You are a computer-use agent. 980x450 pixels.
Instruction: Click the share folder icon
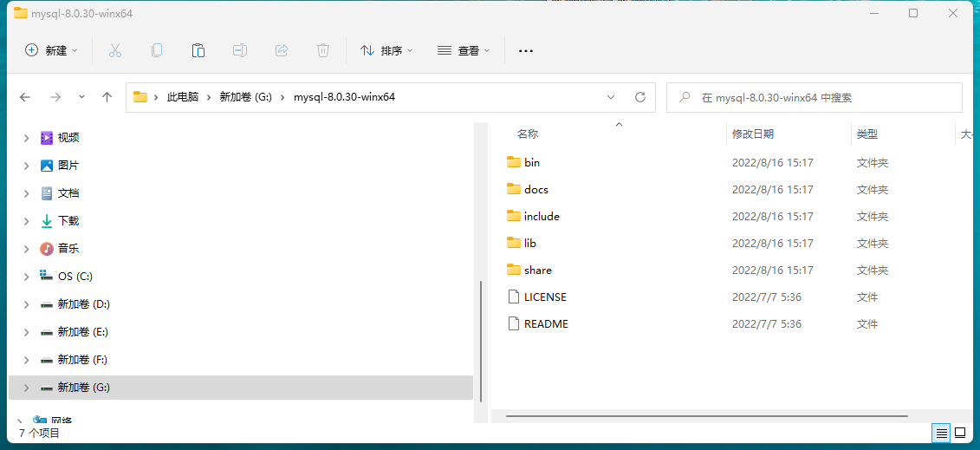[514, 270]
